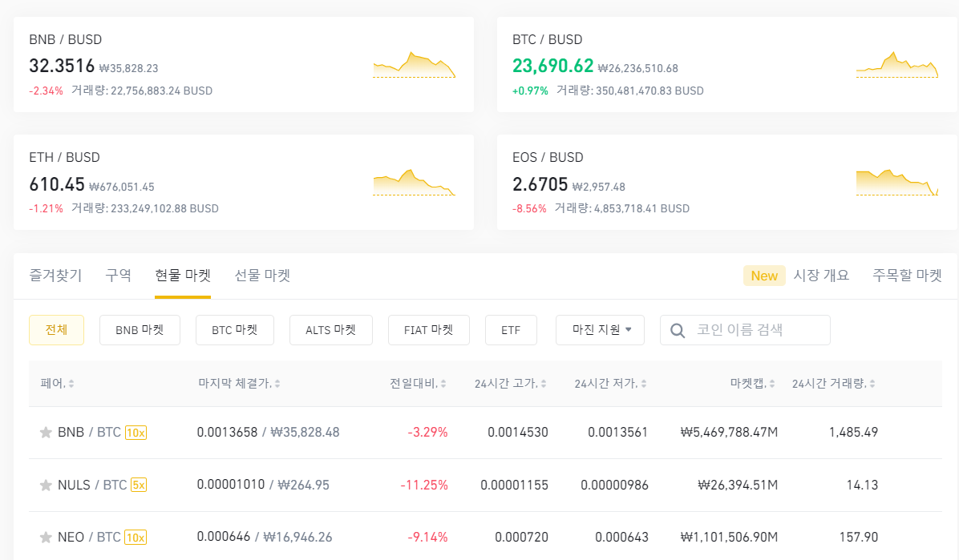Filter by FIAT 마켓
Image resolution: width=959 pixels, height=560 pixels.
click(429, 330)
